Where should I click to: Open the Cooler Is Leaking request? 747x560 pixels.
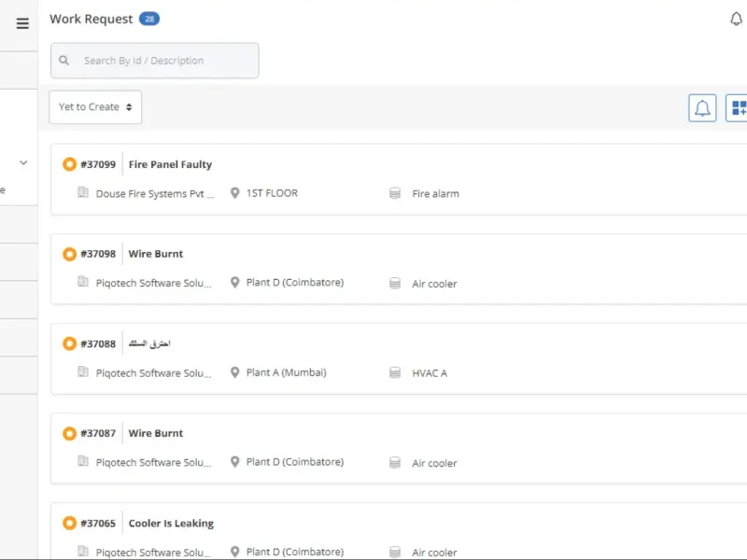tap(171, 524)
